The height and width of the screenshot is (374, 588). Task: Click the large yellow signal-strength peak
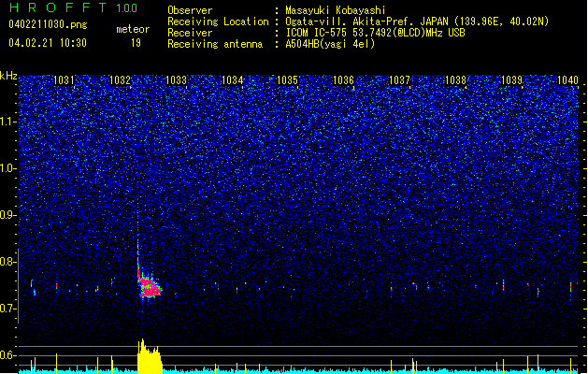(150, 356)
